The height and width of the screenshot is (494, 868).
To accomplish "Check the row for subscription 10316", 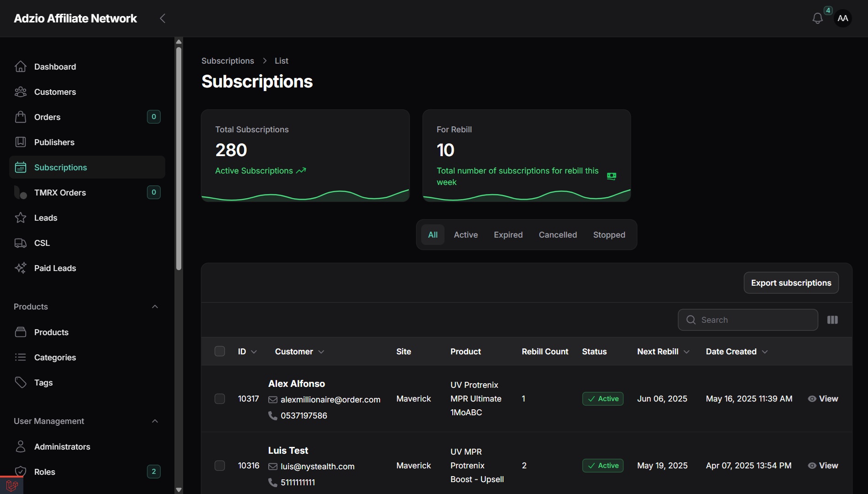I will pos(220,466).
